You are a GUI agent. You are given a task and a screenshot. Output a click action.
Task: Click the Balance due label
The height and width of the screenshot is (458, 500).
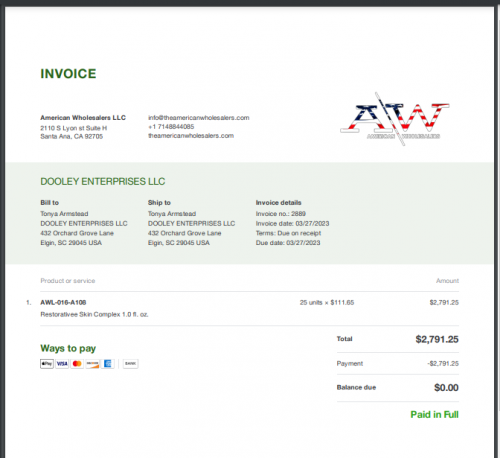tap(356, 387)
